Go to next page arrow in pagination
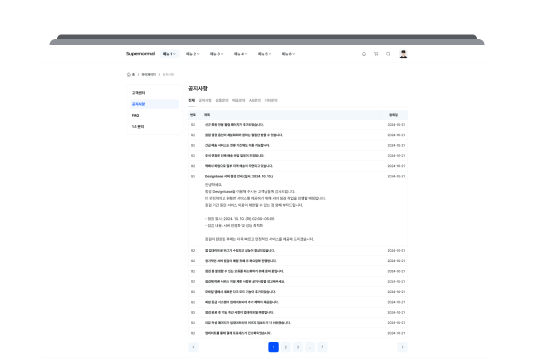Screen dimensions: 534x360 [x=402, y=347]
